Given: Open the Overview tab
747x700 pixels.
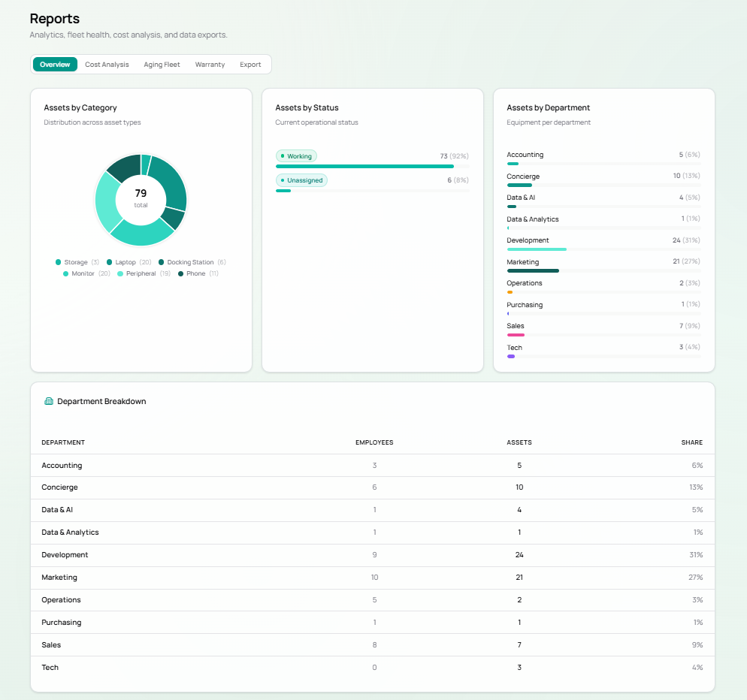Looking at the screenshot, I should click(x=55, y=65).
